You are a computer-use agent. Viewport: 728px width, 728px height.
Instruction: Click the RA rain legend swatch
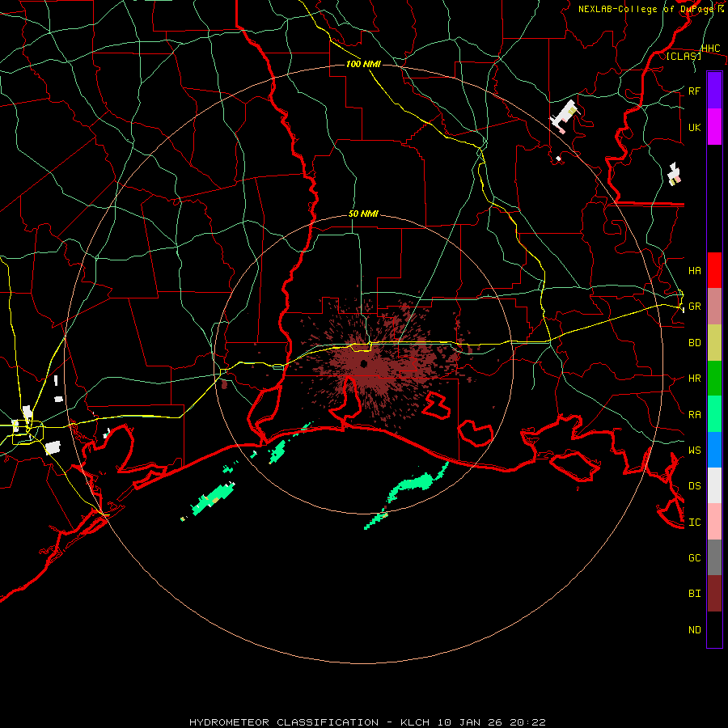tap(714, 414)
